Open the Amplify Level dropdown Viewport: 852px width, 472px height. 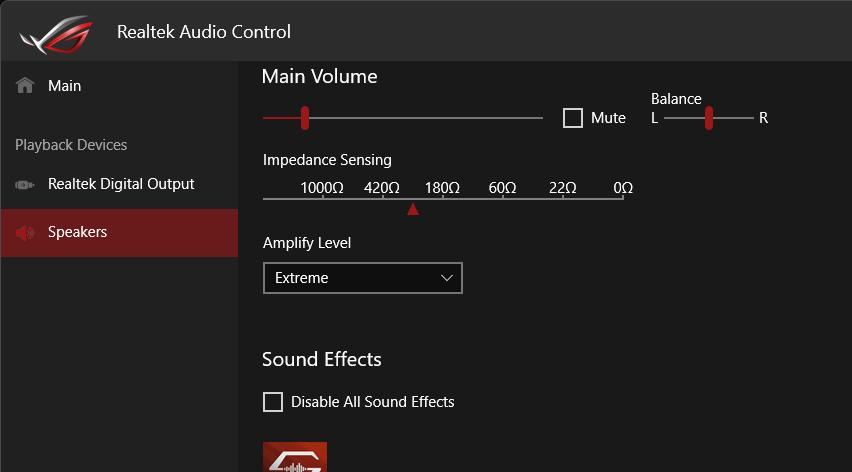click(363, 278)
